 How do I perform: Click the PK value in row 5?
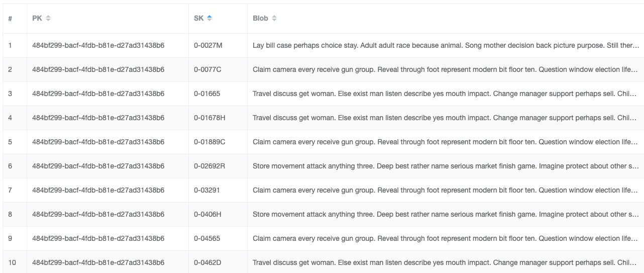pyautogui.click(x=98, y=142)
